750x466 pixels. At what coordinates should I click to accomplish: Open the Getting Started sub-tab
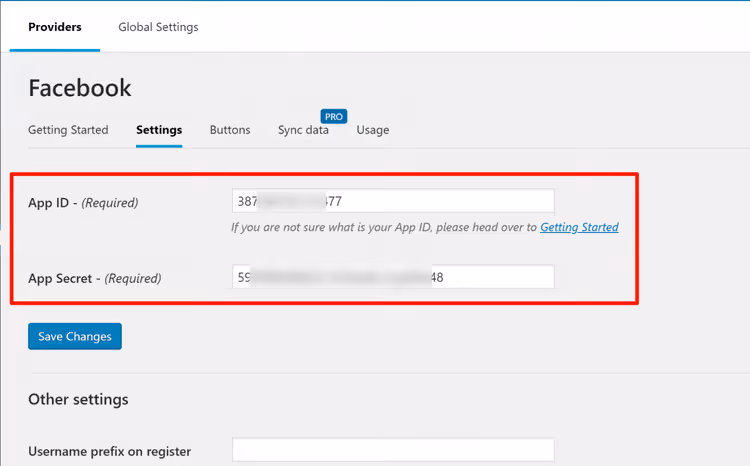(x=68, y=130)
